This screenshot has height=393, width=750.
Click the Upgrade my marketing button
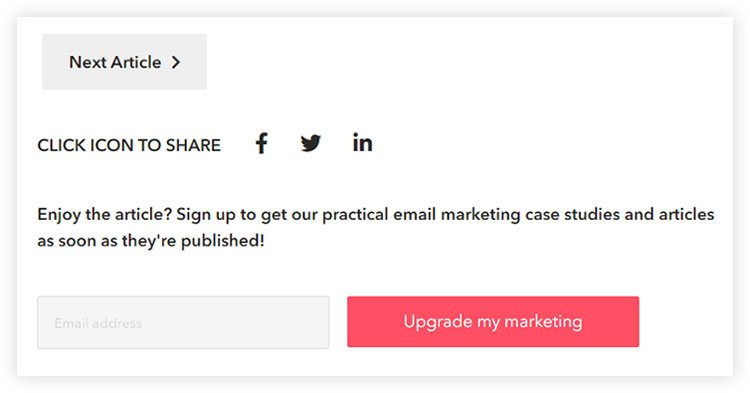pos(493,322)
